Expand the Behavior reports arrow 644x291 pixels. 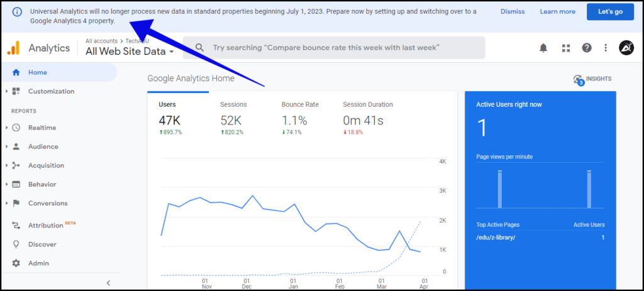(7, 184)
